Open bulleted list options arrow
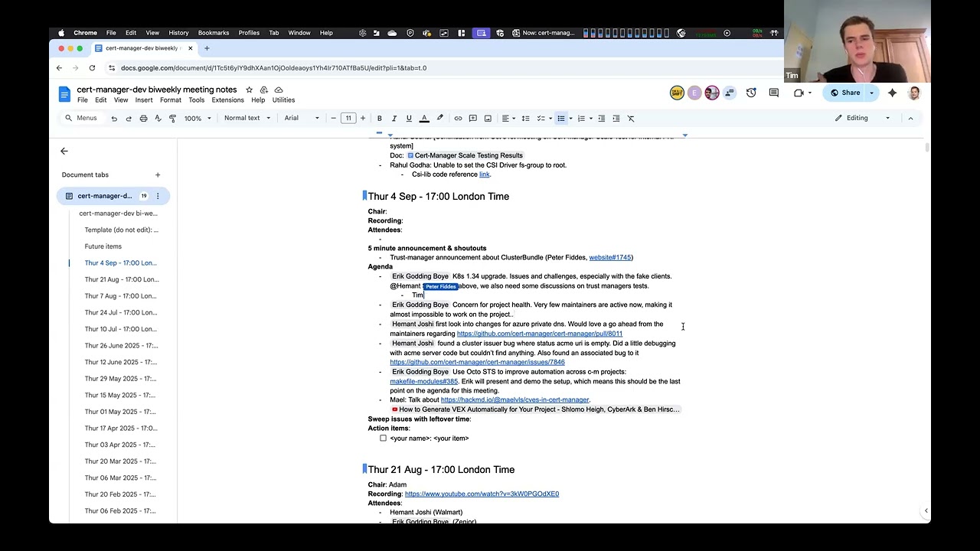Screen dimensions: 980x551 pos(570,118)
